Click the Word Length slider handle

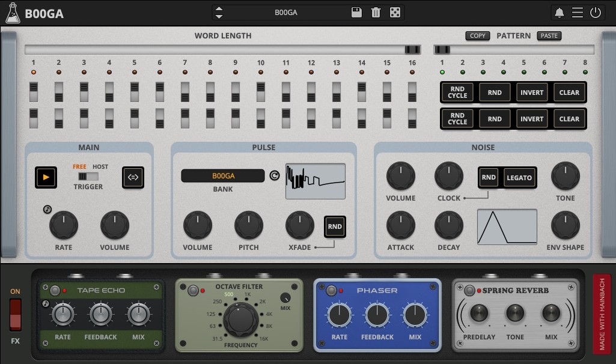click(412, 49)
